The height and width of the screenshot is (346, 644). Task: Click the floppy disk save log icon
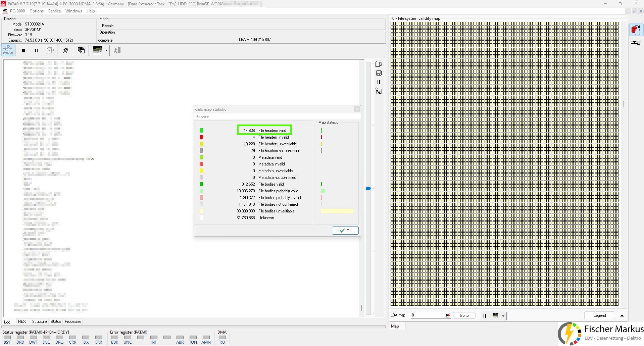(379, 73)
